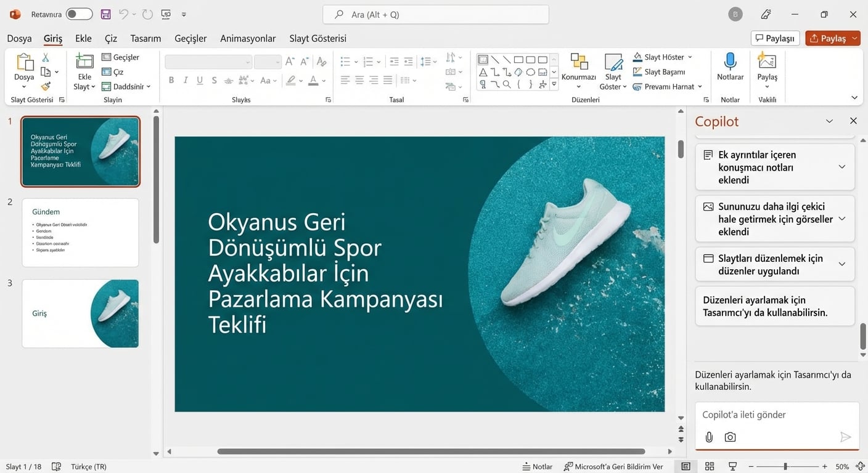Click the Copilot camera icon
This screenshot has height=473, width=868.
point(730,437)
